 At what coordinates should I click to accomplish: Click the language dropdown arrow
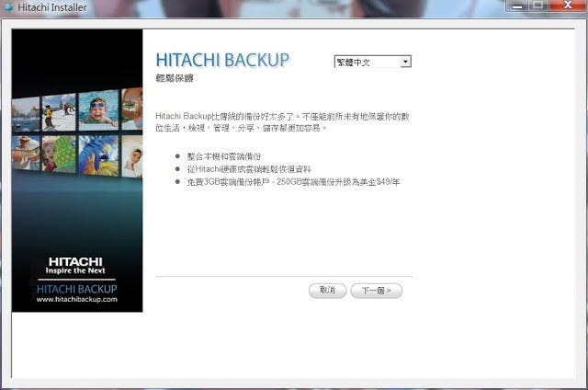click(405, 62)
